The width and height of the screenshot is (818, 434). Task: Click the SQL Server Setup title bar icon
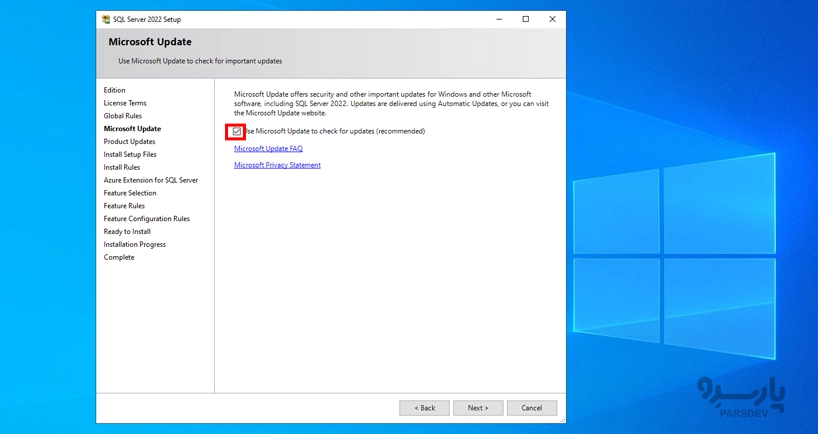tap(106, 19)
